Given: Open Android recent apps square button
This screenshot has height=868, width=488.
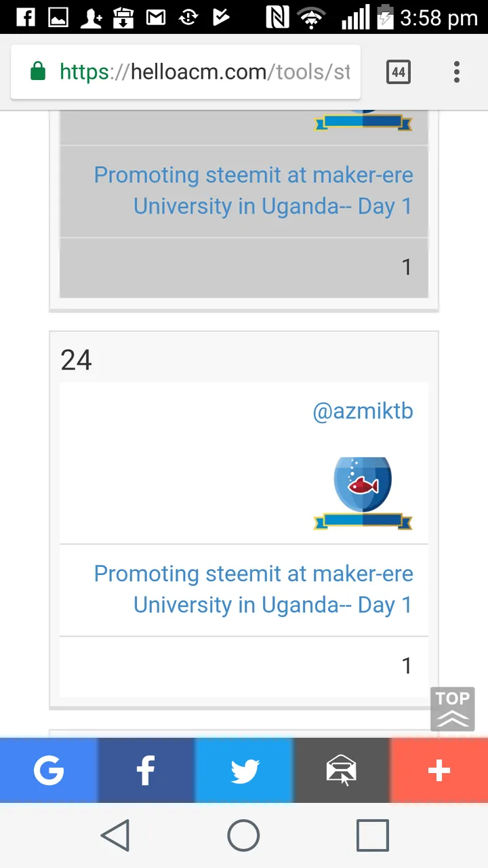Looking at the screenshot, I should (373, 835).
